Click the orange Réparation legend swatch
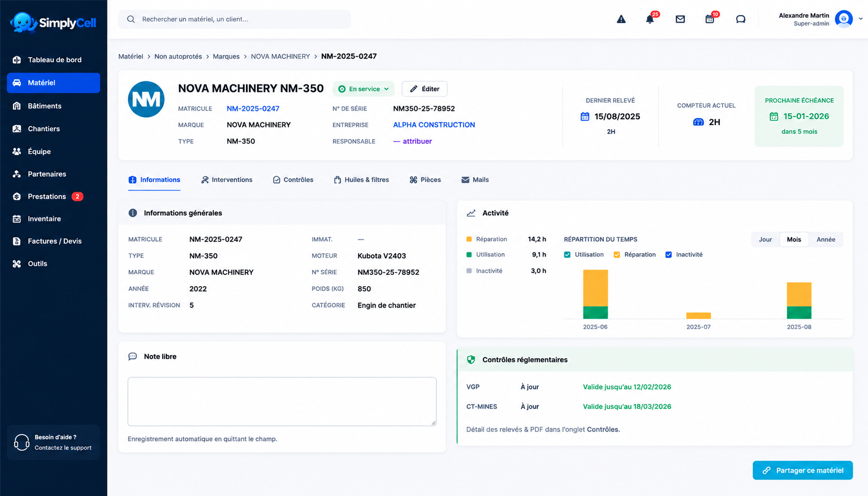 coord(469,239)
